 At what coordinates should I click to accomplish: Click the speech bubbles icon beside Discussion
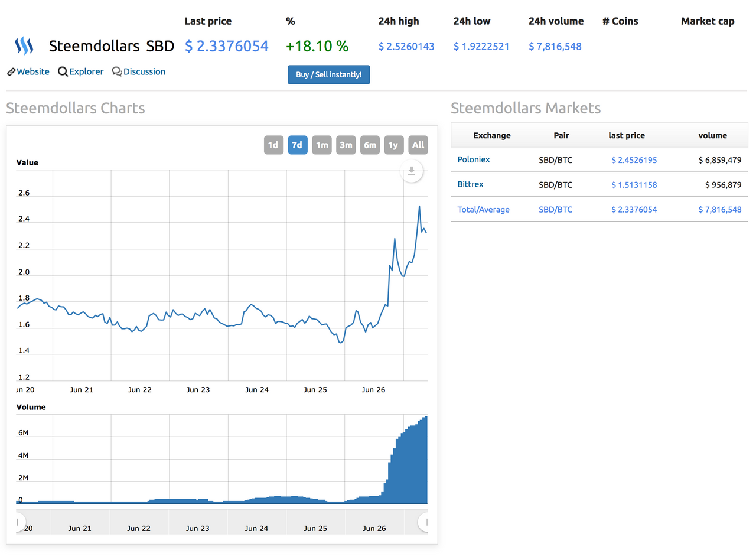point(117,72)
